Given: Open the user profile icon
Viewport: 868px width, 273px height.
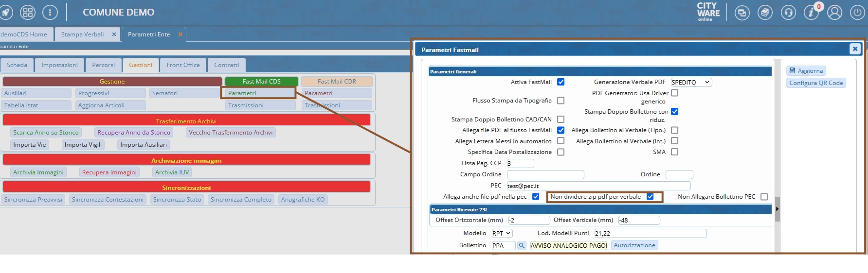Looking at the screenshot, I should coord(834,13).
